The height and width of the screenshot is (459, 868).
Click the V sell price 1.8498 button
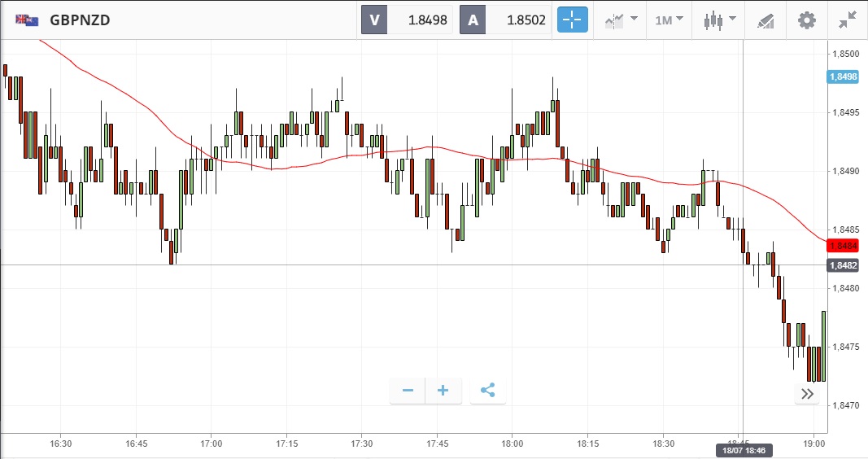pos(407,20)
